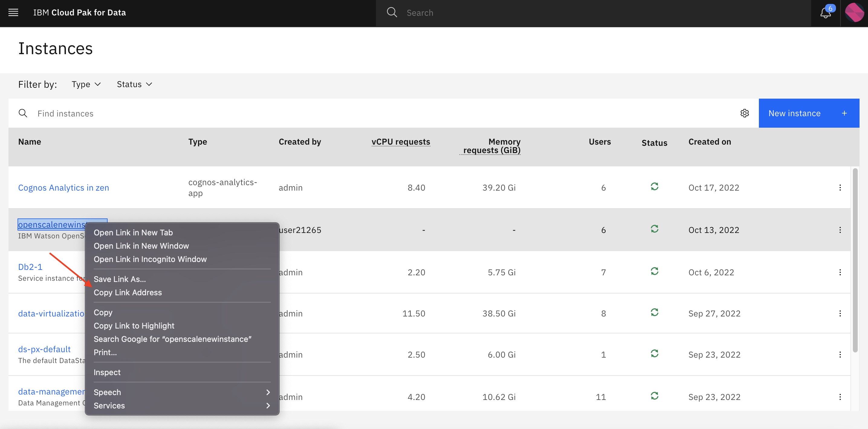
Task: Sort by Created on column header
Action: point(710,142)
